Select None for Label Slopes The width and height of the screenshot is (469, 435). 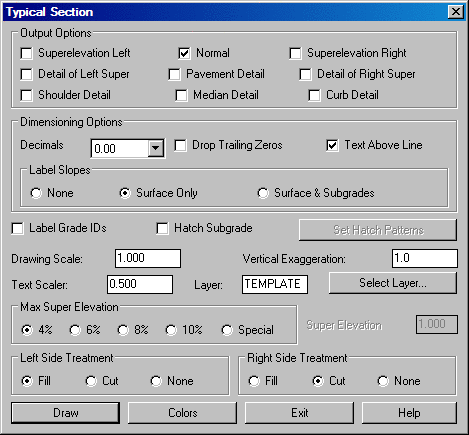click(36, 193)
